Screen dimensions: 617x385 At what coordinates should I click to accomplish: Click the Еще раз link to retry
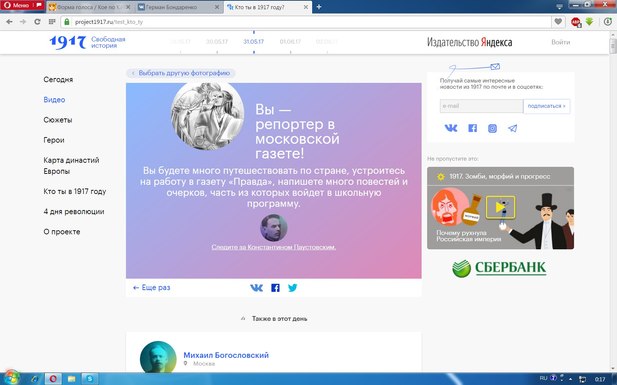152,287
